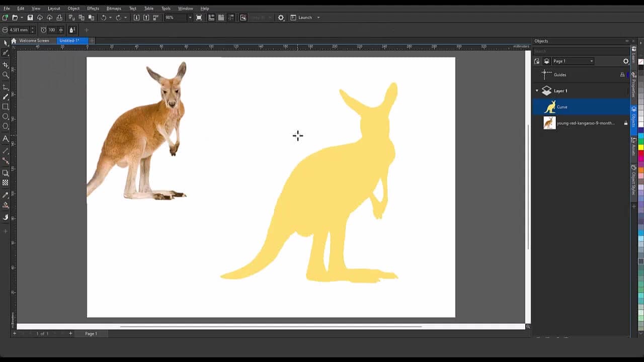Select the Ellipse tool
Viewport: 644px width, 362px height.
coord(6,116)
